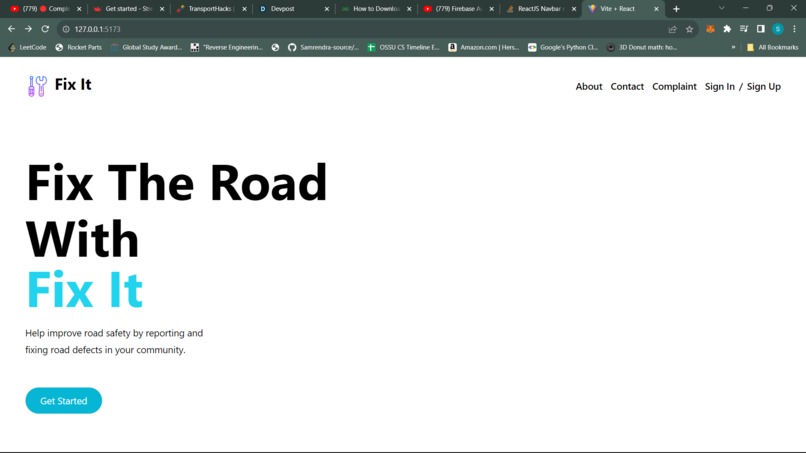The height and width of the screenshot is (453, 806).
Task: Click the 'Fix The Road' heading text
Action: 177,183
